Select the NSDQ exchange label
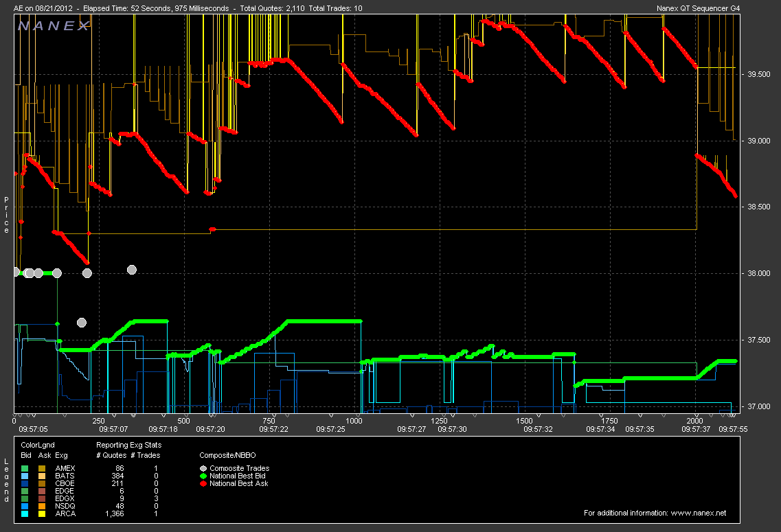781x532 pixels. coord(65,506)
